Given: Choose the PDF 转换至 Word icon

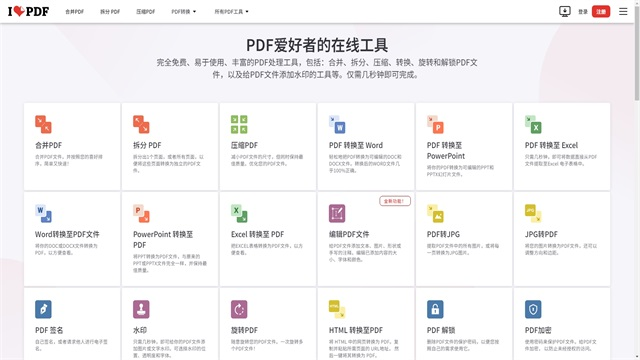Looking at the screenshot, I should (x=337, y=124).
